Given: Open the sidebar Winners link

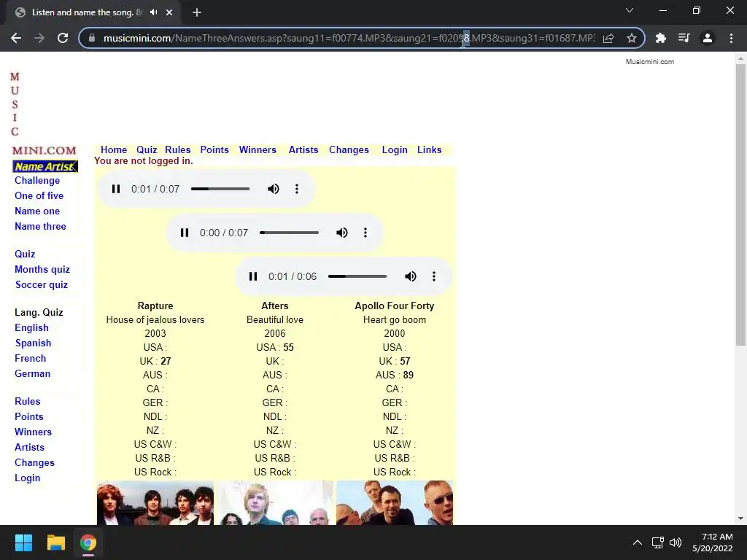Looking at the screenshot, I should pos(33,432).
